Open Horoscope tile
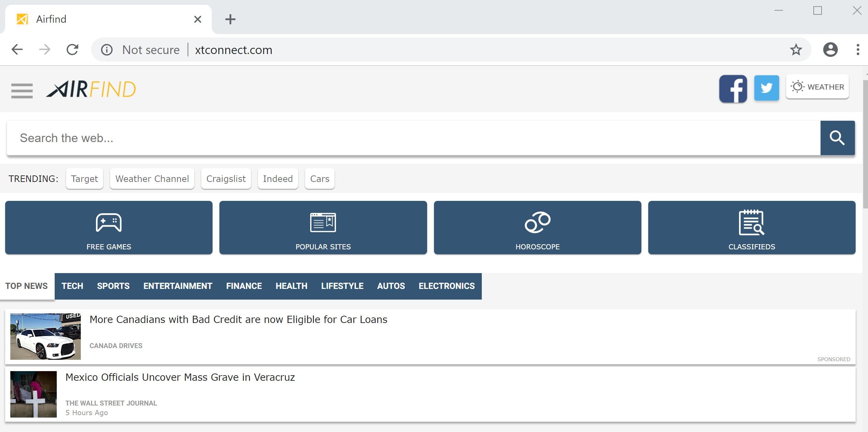This screenshot has height=432, width=868. click(537, 228)
